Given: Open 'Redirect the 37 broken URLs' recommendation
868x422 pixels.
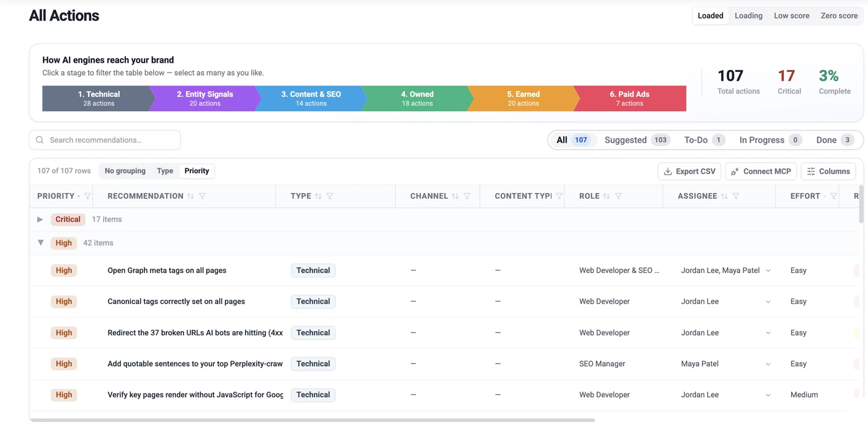Looking at the screenshot, I should click(x=195, y=333).
